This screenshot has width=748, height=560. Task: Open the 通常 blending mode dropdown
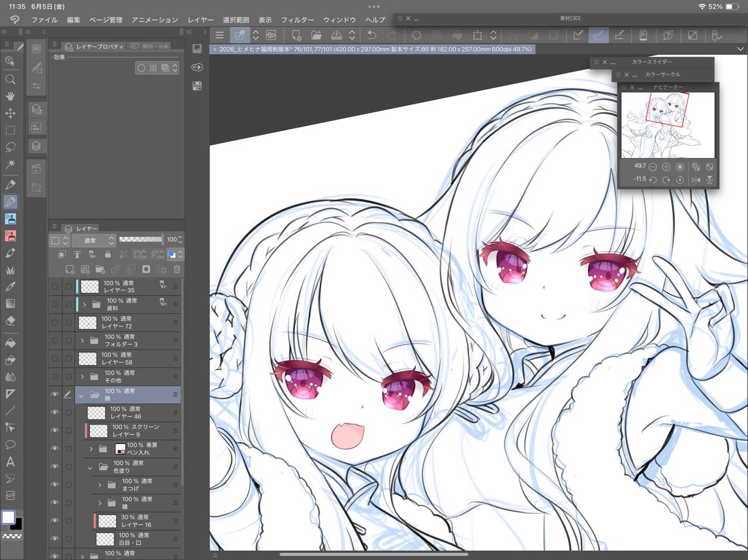pyautogui.click(x=93, y=240)
